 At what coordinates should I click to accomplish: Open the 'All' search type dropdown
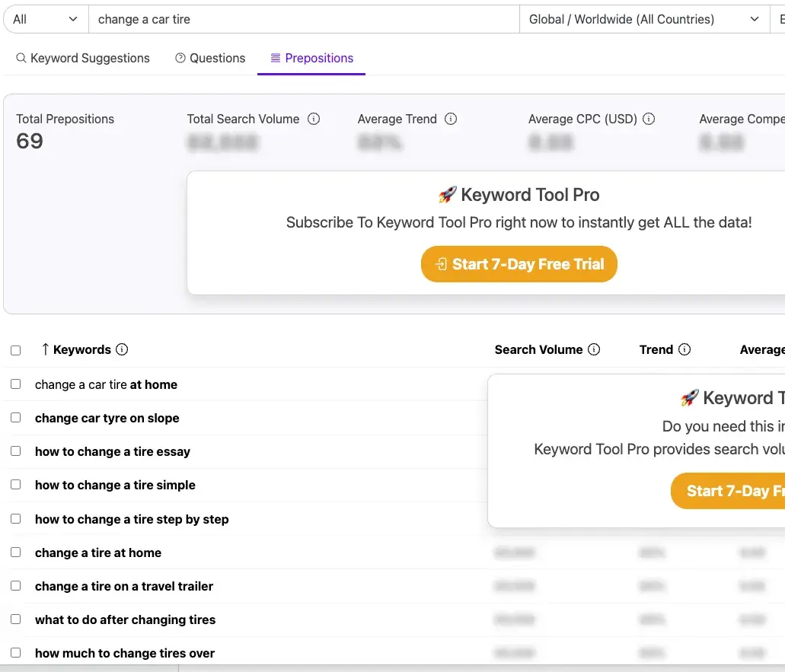point(46,20)
